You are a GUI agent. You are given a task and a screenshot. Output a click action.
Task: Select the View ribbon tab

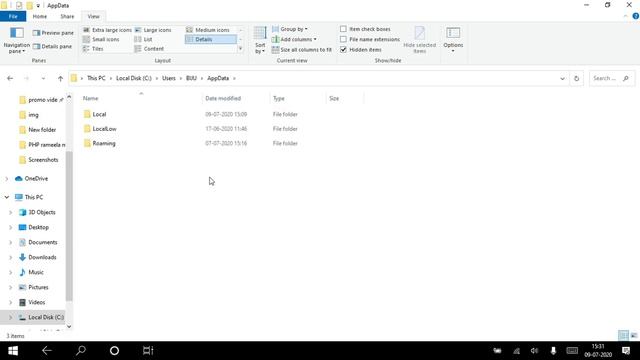tap(93, 16)
